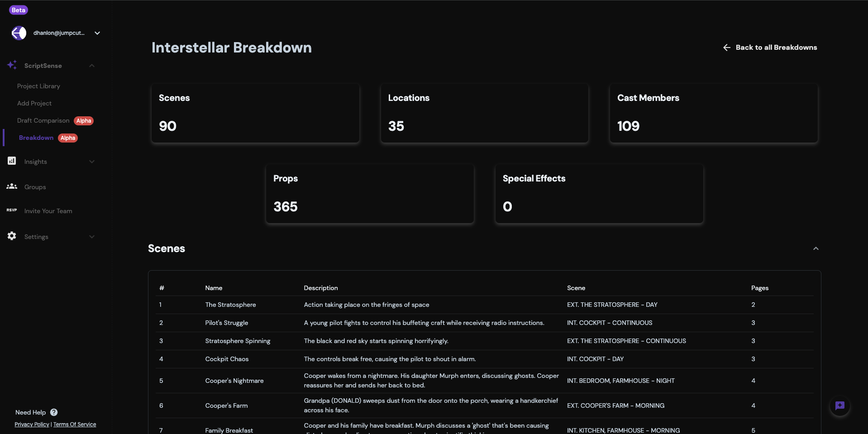This screenshot has height=434, width=868.
Task: Click EXT. COOPER'S FARM - MORNING cell
Action: 616,405
